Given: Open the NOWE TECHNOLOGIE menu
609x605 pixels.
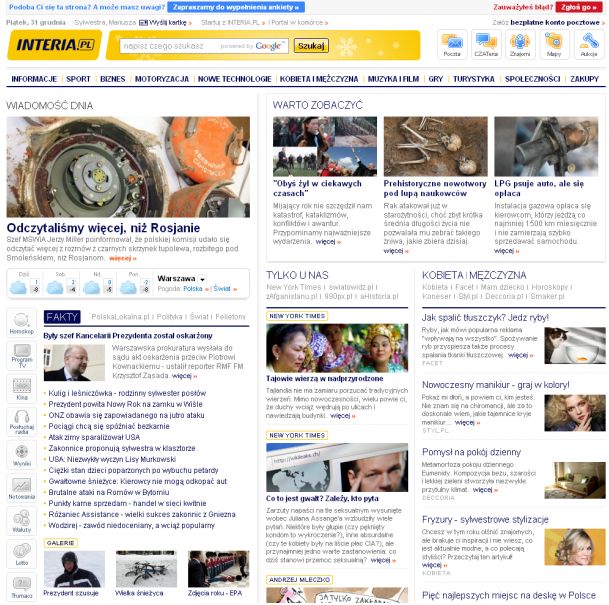Looking at the screenshot, I should (235, 79).
